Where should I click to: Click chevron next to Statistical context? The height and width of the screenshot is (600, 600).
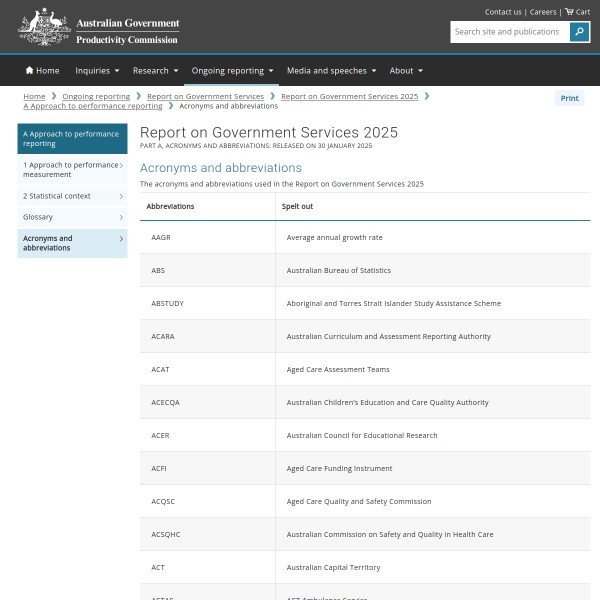(x=122, y=196)
